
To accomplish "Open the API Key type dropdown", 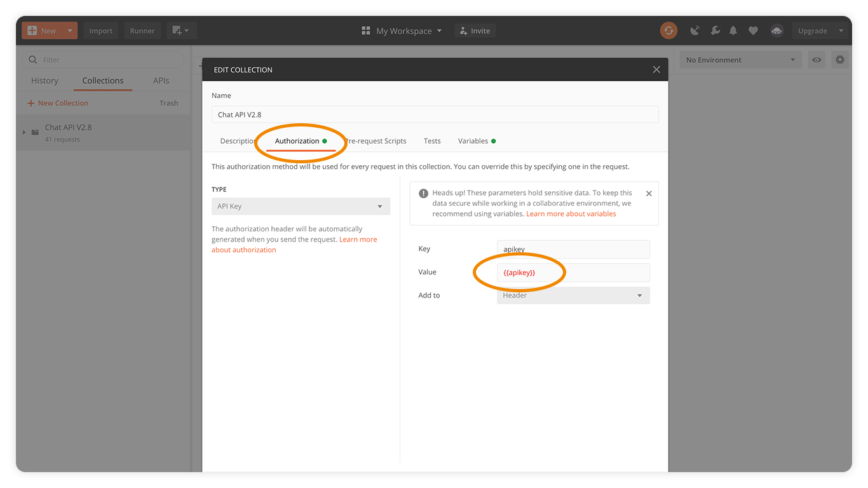I will [301, 206].
